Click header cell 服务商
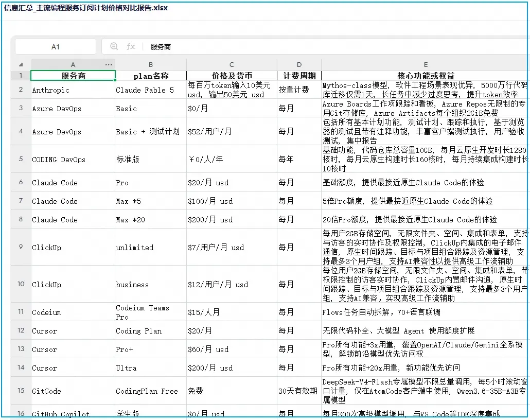The width and height of the screenshot is (530, 420). [73, 76]
